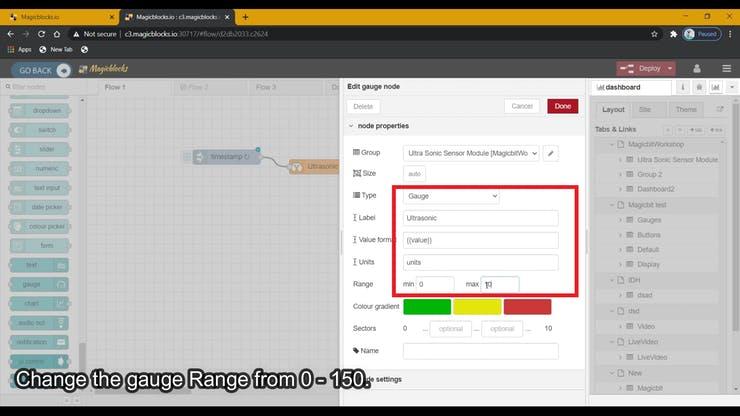Open dashboard in new window icon
Screen dimensions: 740x416
click(x=721, y=110)
